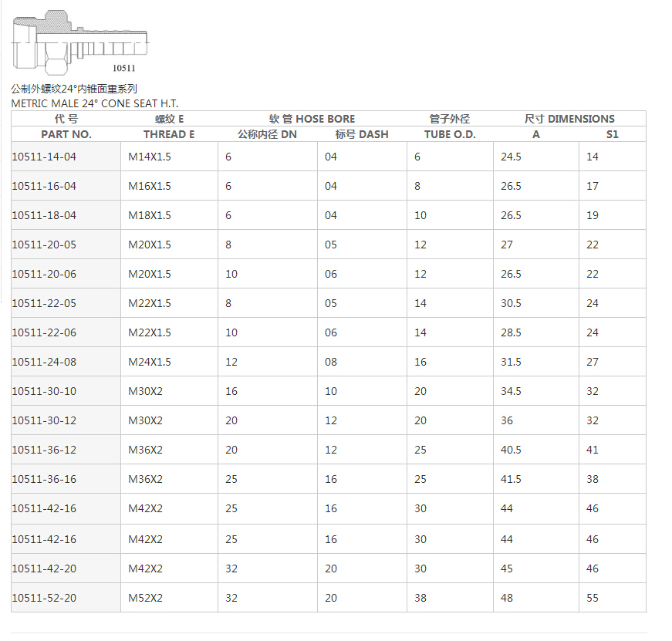This screenshot has width=672, height=641.
Task: Select part number 10511-52-20
Action: coord(44,598)
